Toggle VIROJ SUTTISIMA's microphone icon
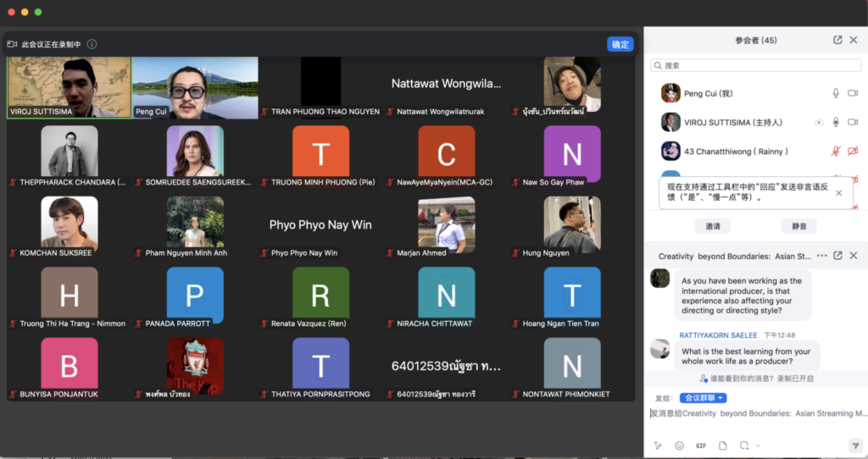This screenshot has height=459, width=868. [836, 122]
